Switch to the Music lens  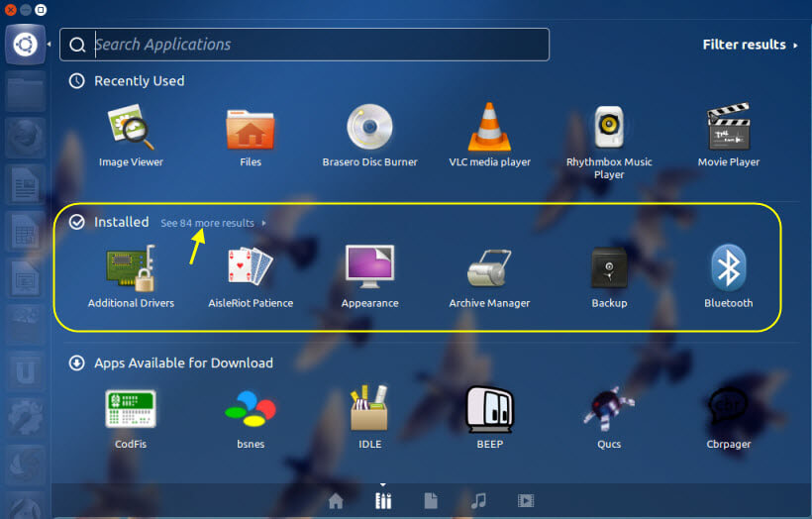point(478,500)
